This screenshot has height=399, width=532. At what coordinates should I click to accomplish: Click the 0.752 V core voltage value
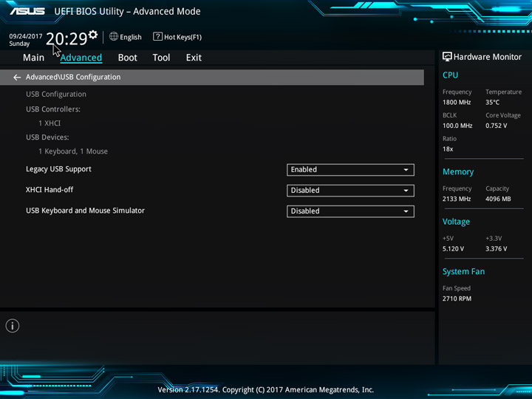coord(496,126)
